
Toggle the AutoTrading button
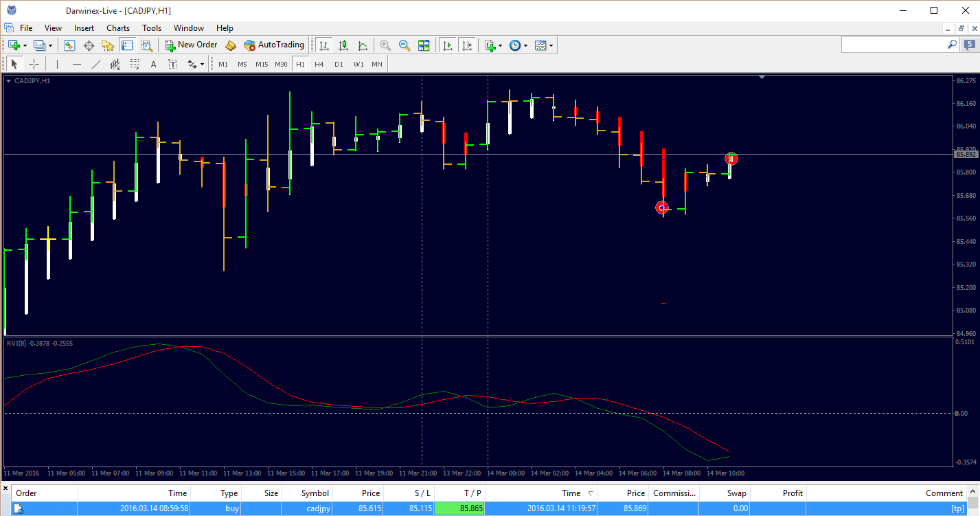[x=274, y=45]
